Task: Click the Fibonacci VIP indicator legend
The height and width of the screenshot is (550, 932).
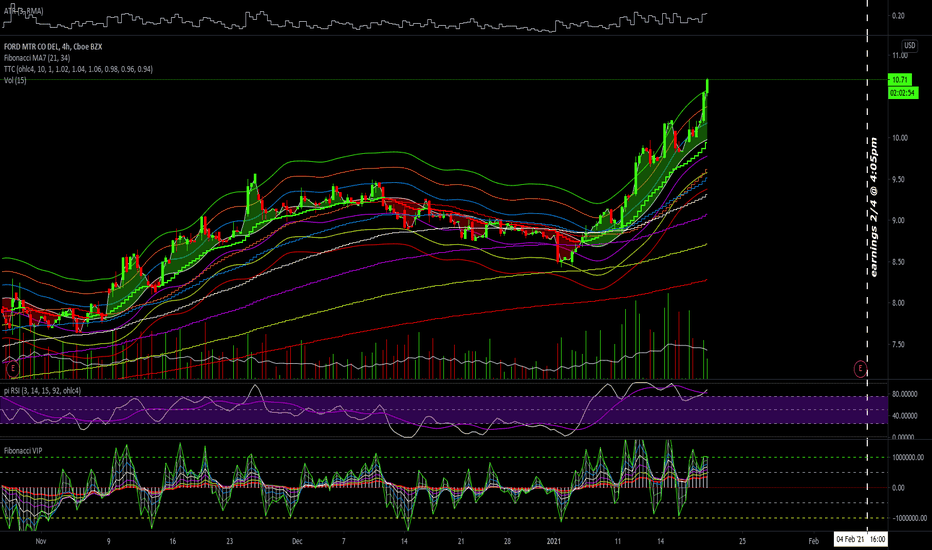Action: (x=23, y=451)
